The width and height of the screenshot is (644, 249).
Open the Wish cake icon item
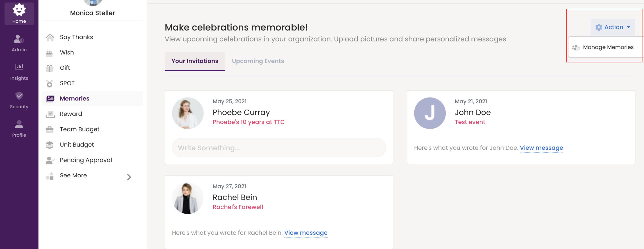50,53
